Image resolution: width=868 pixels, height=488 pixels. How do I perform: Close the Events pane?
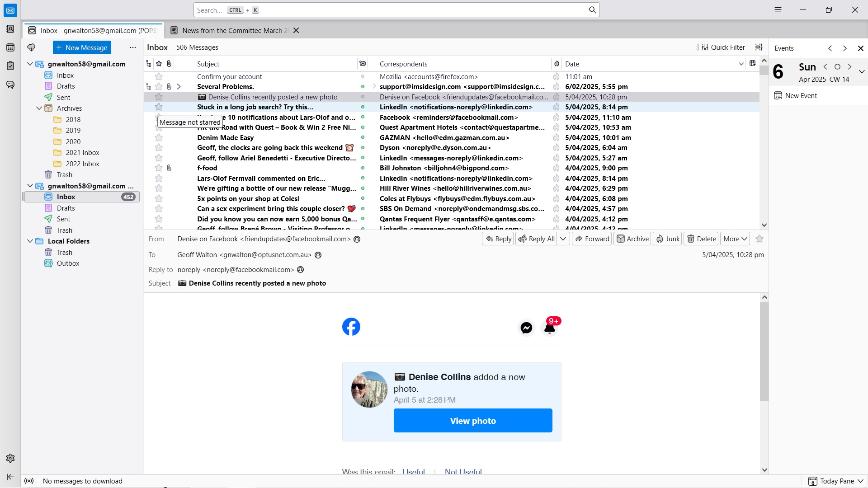coord(861,48)
